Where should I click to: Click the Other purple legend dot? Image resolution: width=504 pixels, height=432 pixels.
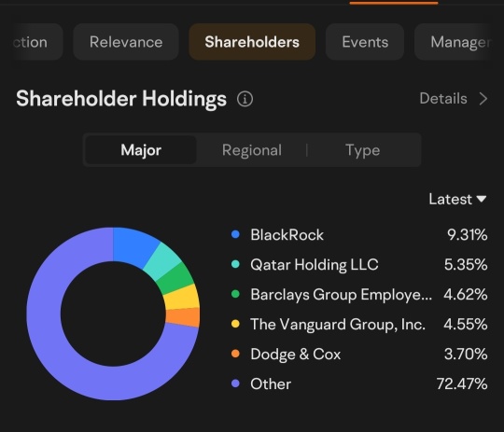click(x=235, y=383)
